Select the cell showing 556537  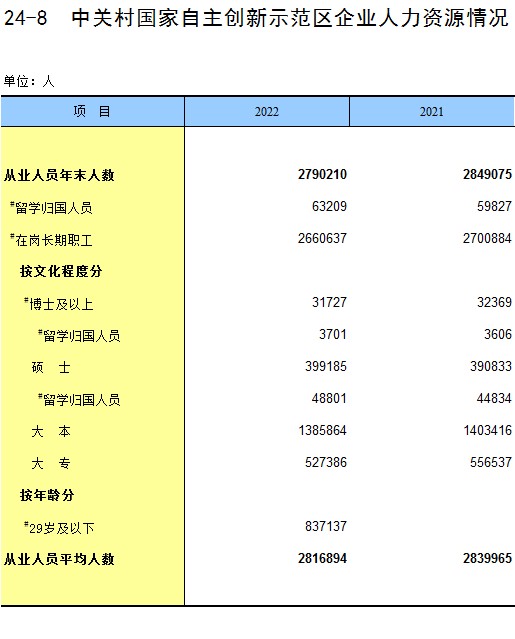click(491, 462)
